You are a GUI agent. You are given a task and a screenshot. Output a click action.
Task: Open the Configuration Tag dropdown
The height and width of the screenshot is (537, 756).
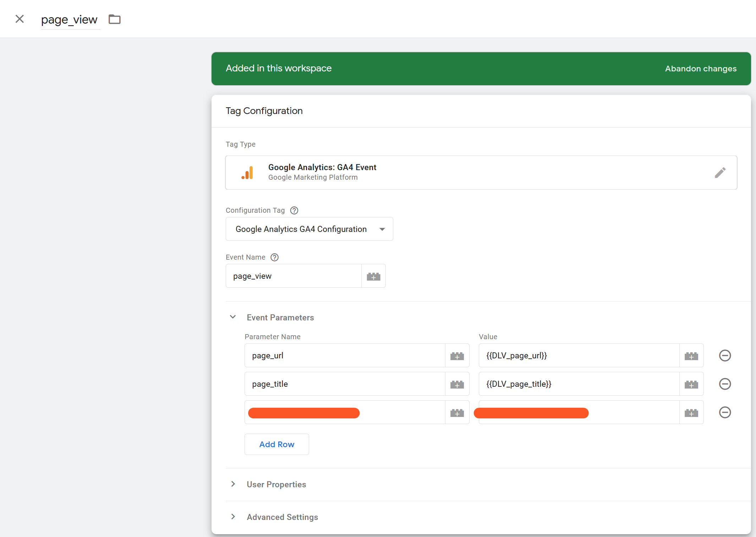(309, 229)
